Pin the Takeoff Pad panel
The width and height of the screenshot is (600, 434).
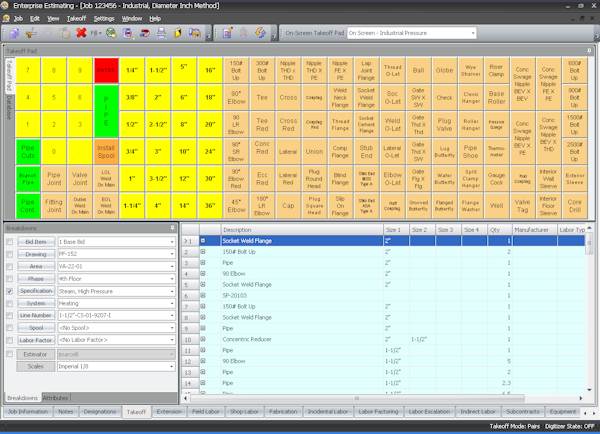click(x=589, y=51)
